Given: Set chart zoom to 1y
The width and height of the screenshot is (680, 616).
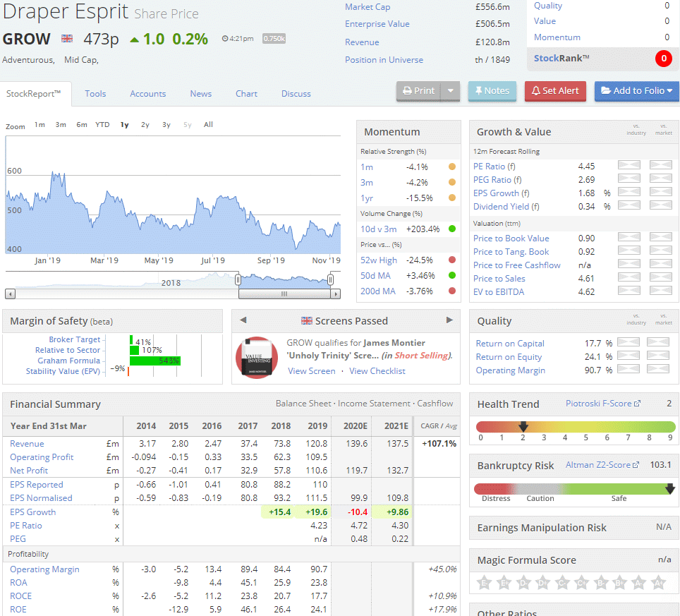Looking at the screenshot, I should click(124, 124).
